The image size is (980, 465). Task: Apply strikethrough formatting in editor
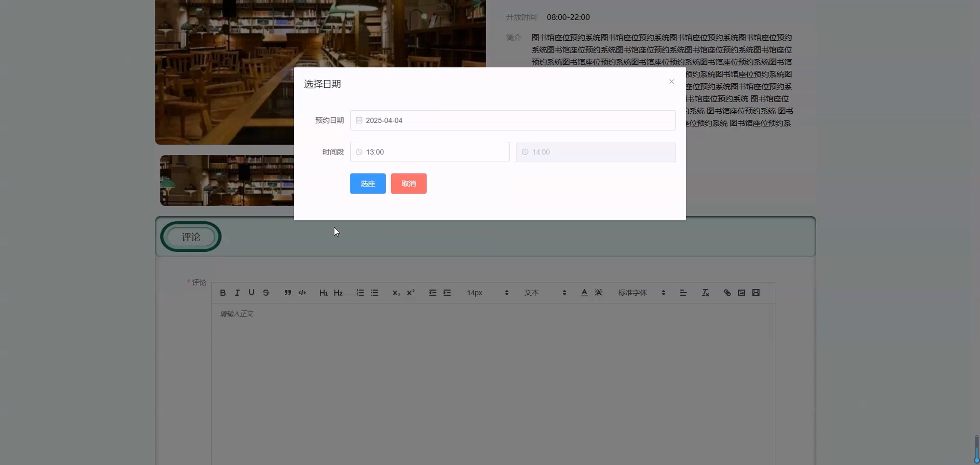266,293
